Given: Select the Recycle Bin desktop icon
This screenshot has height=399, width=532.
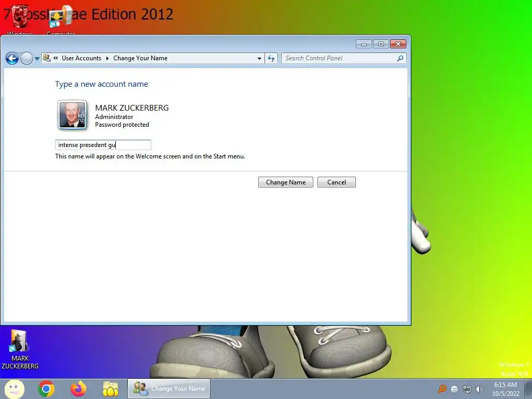Looking at the screenshot, I should (20, 19).
